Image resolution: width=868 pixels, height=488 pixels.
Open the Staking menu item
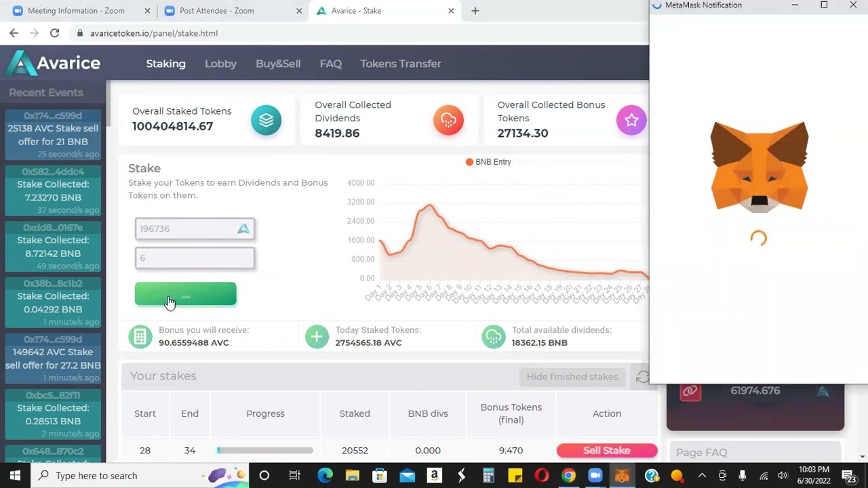[x=165, y=64]
